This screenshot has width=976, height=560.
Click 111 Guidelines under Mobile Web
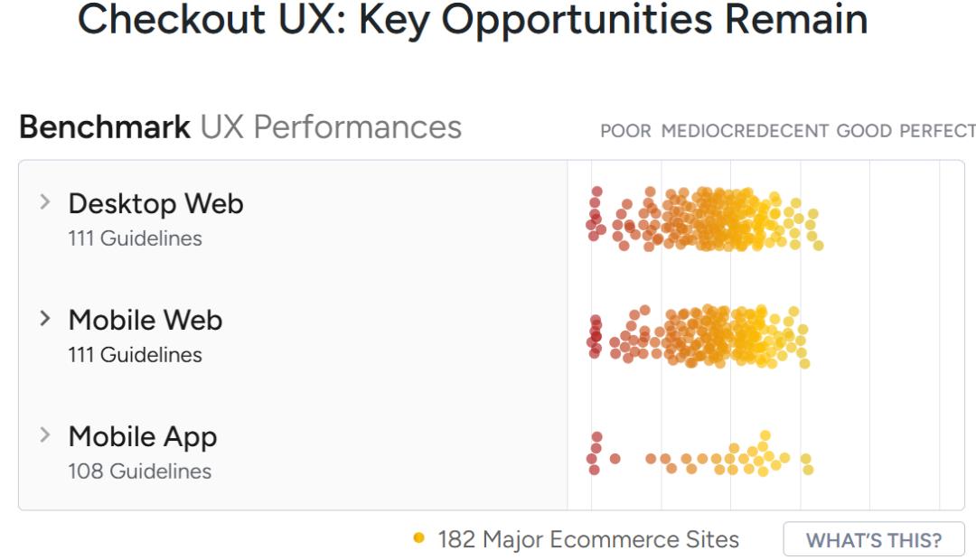click(135, 355)
